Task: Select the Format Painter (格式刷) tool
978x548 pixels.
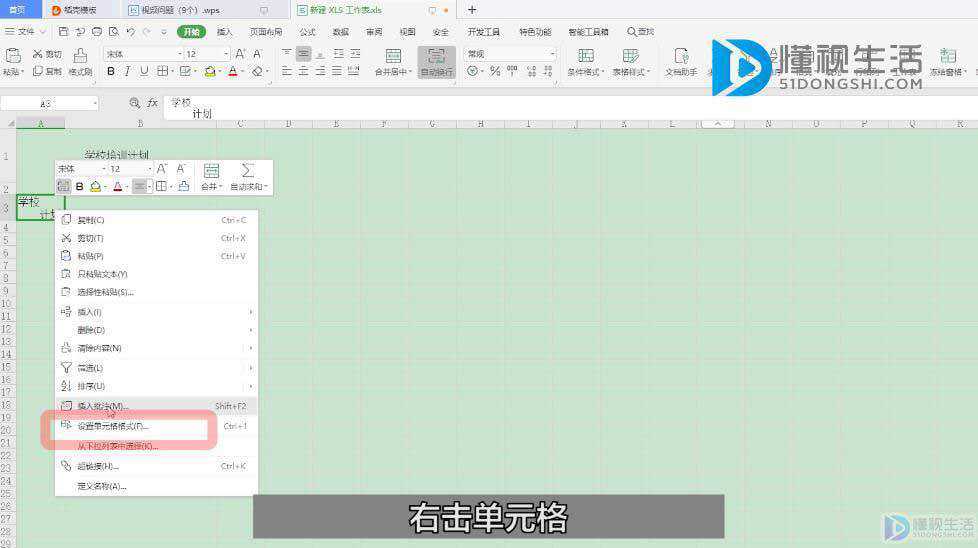Action: 80,62
